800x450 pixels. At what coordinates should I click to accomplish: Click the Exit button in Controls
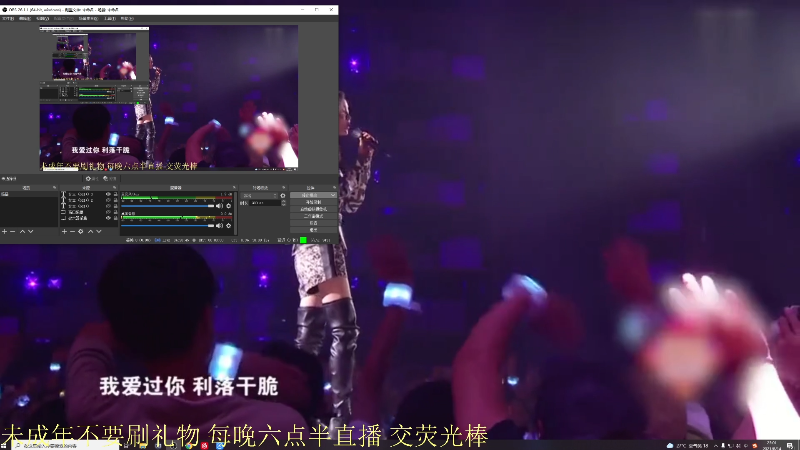(x=313, y=230)
